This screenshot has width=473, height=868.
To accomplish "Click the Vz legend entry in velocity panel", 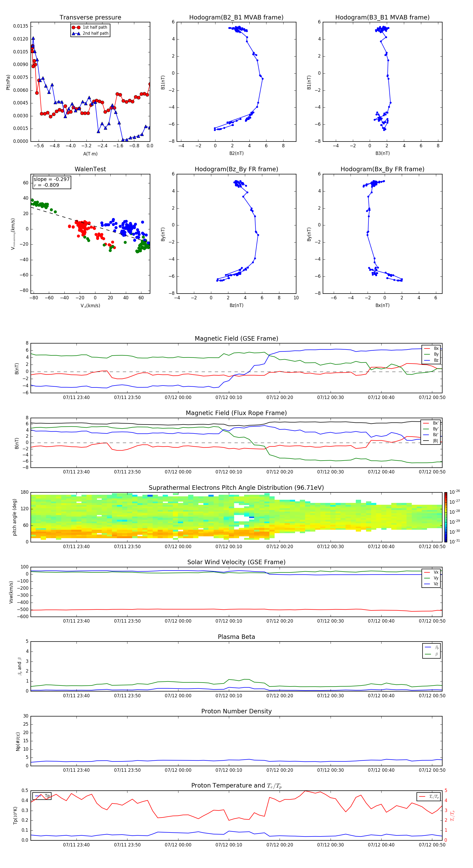I will (x=431, y=584).
